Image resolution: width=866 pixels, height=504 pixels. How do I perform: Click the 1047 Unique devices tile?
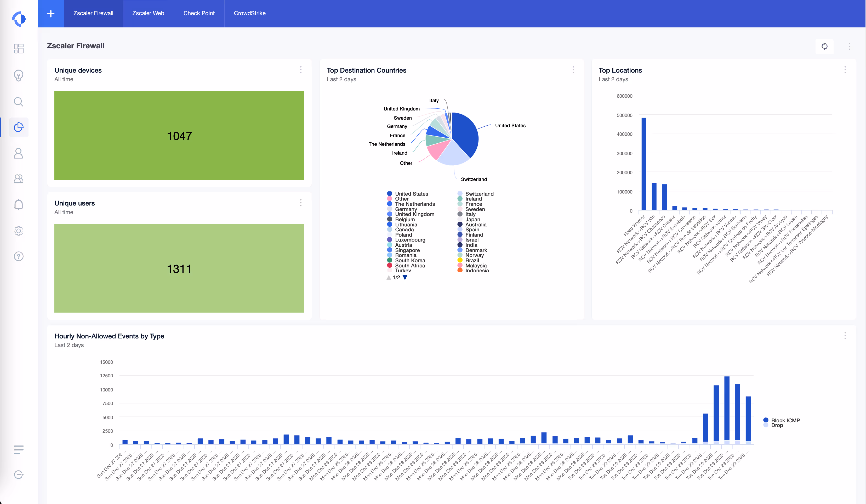click(x=179, y=136)
